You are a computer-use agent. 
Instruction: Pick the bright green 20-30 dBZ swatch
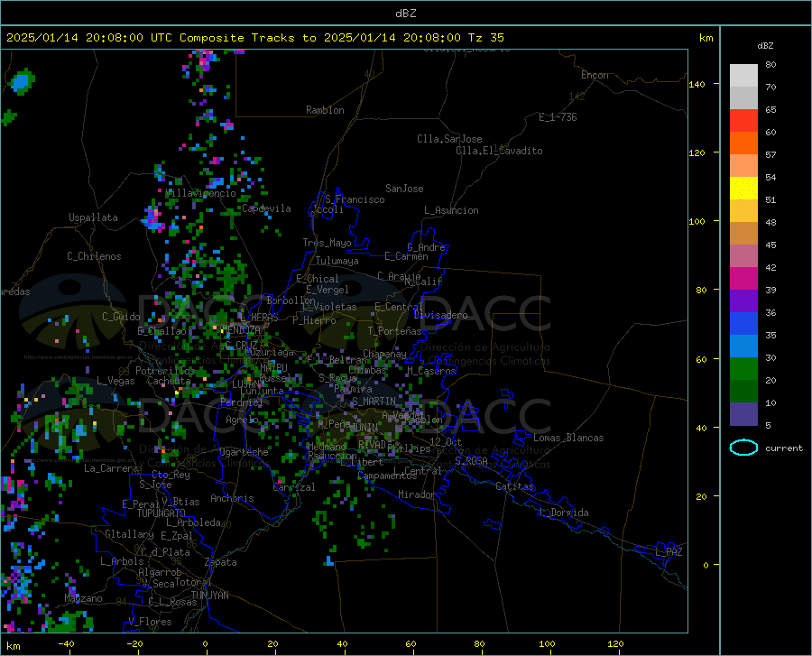pyautogui.click(x=743, y=369)
